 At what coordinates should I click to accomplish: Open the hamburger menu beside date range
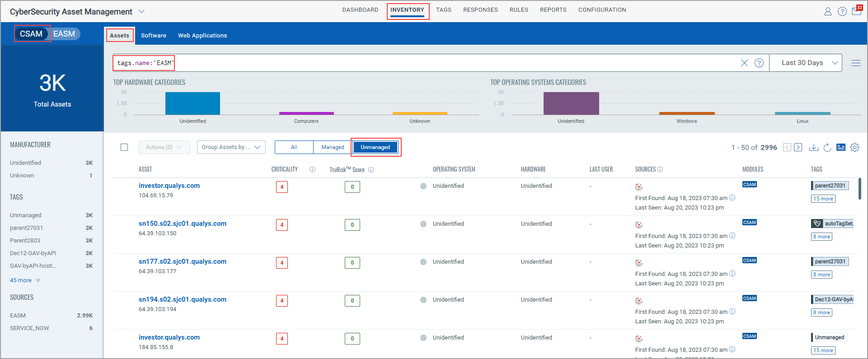point(856,63)
